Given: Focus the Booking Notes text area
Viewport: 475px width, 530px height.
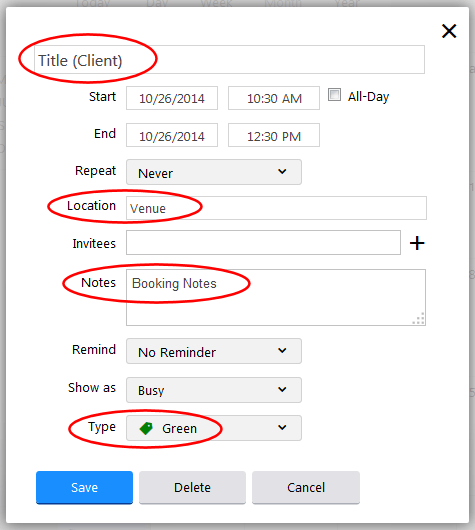Looking at the screenshot, I should pos(276,297).
